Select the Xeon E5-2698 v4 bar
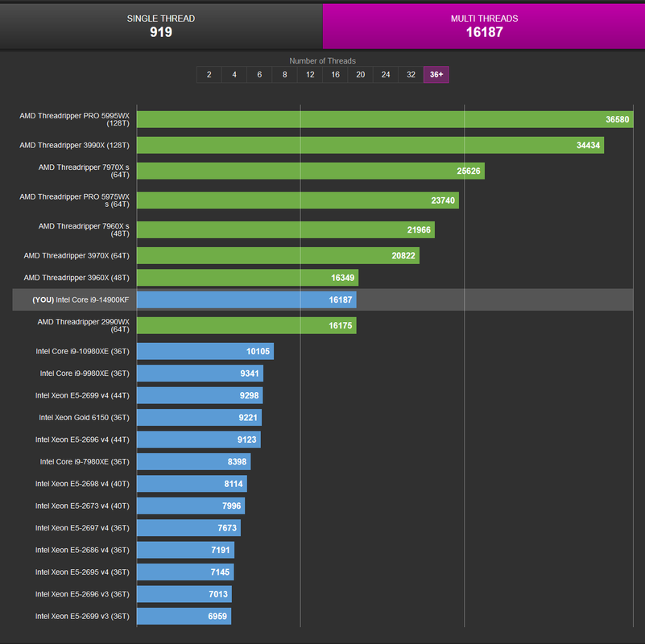Image resolution: width=645 pixels, height=644 pixels. [x=192, y=484]
